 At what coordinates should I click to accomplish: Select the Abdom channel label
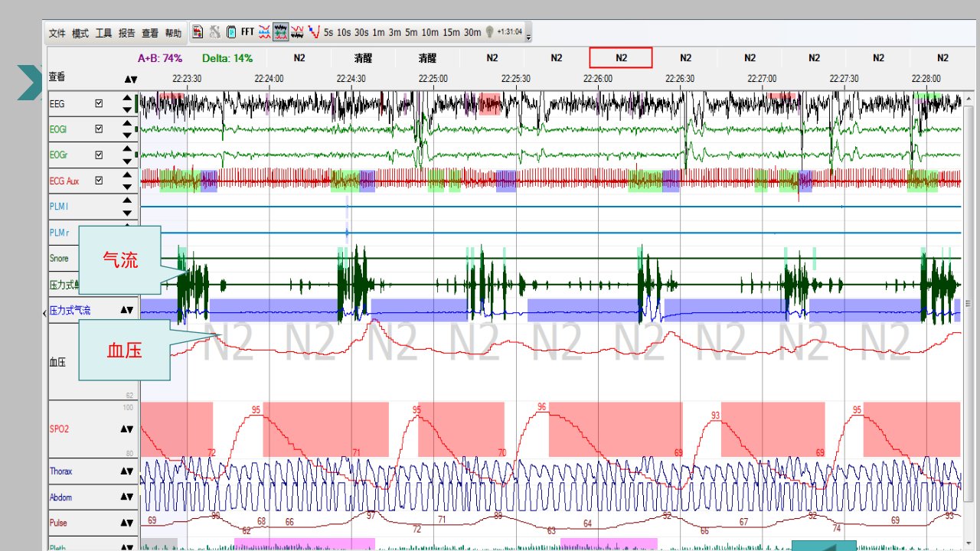coord(60,497)
